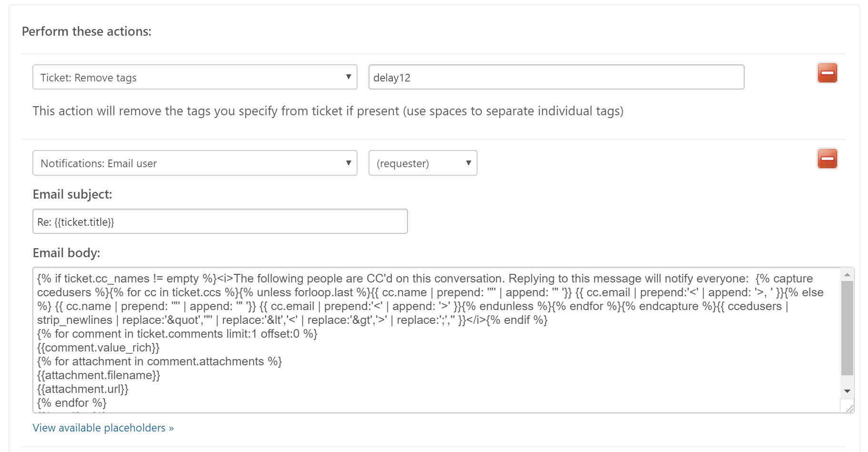Remove the 'Ticket: Remove tags' action
This screenshot has height=452, width=868.
click(x=827, y=73)
